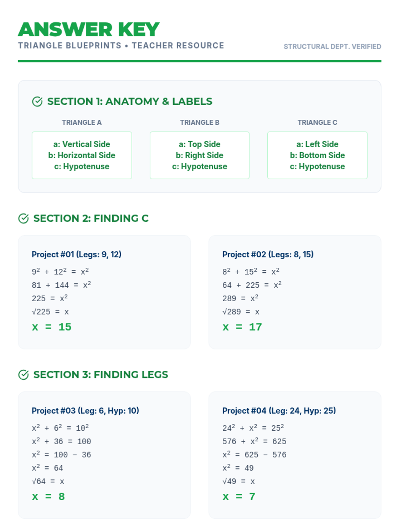Select the Triangle C labels box
399x532 pixels.
pos(317,155)
